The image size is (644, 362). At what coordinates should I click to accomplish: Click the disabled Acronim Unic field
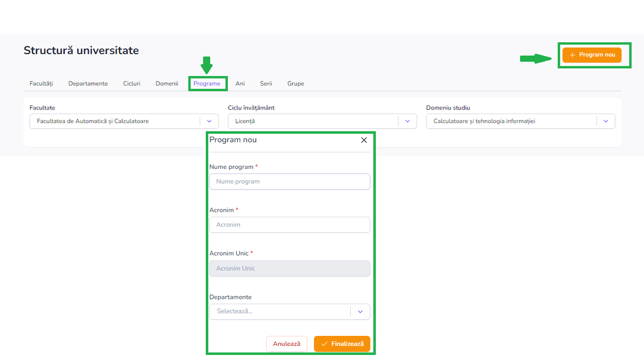coord(289,268)
